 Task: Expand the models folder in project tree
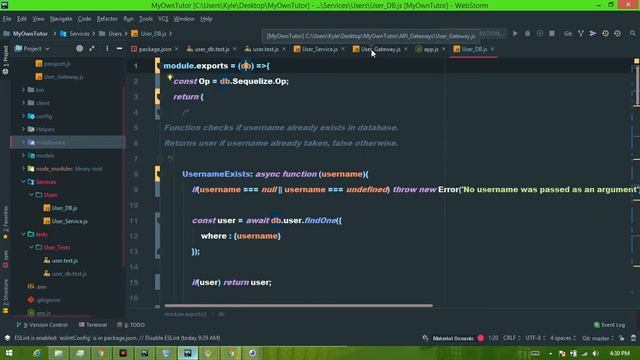(23, 156)
